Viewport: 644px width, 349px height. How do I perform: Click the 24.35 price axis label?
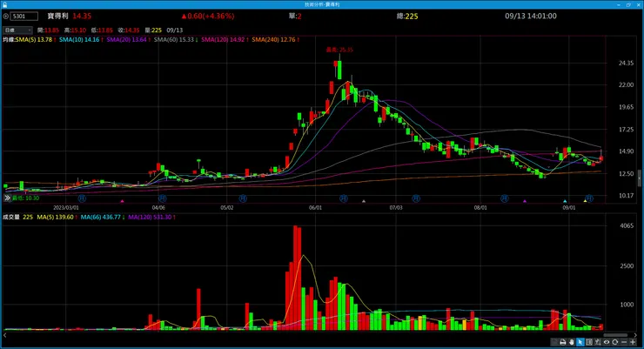[626, 64]
